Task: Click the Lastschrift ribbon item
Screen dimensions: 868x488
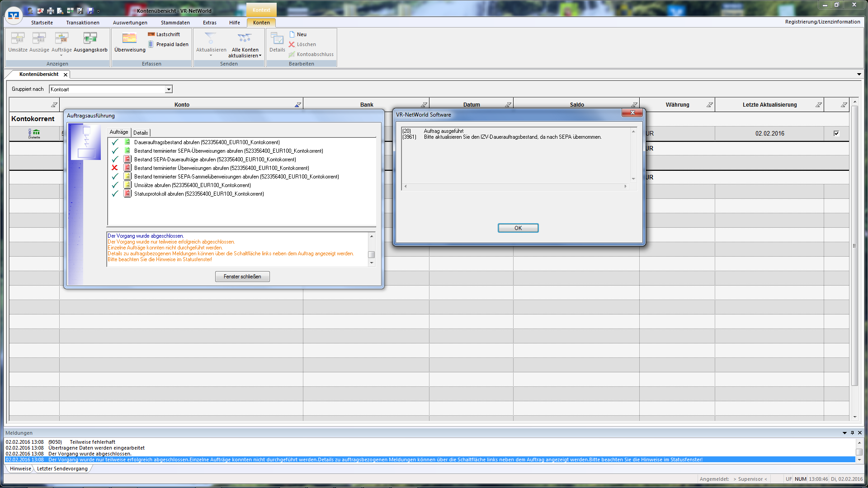Action: (x=164, y=34)
